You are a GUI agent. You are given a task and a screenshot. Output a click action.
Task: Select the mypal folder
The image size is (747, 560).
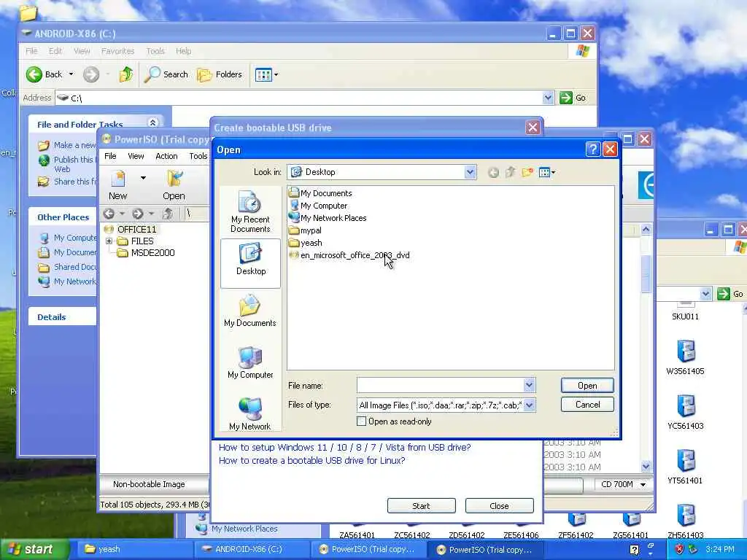(x=306, y=230)
